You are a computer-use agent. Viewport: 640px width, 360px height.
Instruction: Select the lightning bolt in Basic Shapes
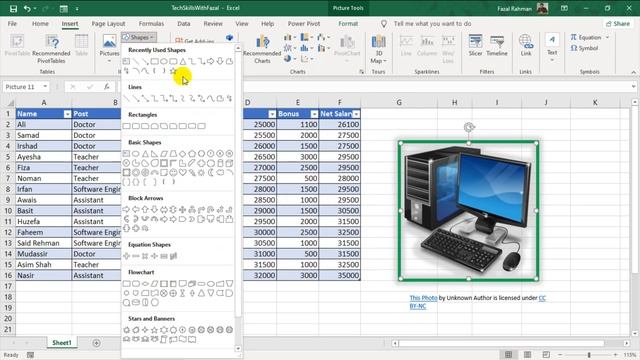(192, 173)
